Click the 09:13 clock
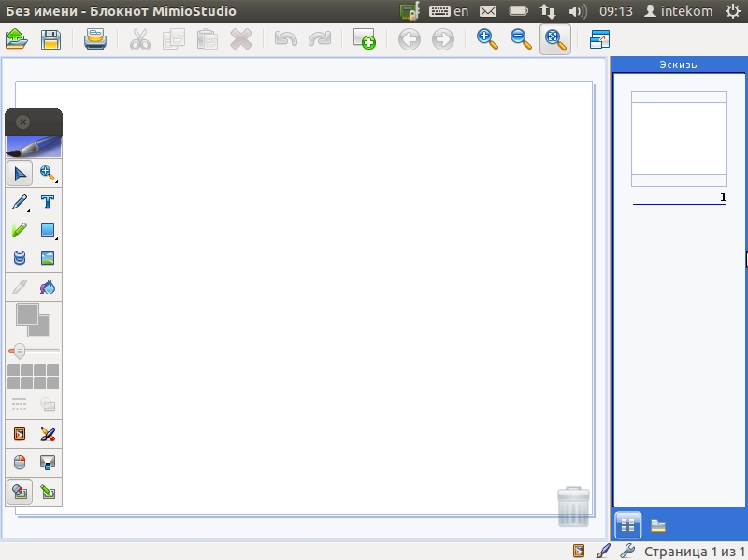The image size is (748, 560). coord(616,11)
